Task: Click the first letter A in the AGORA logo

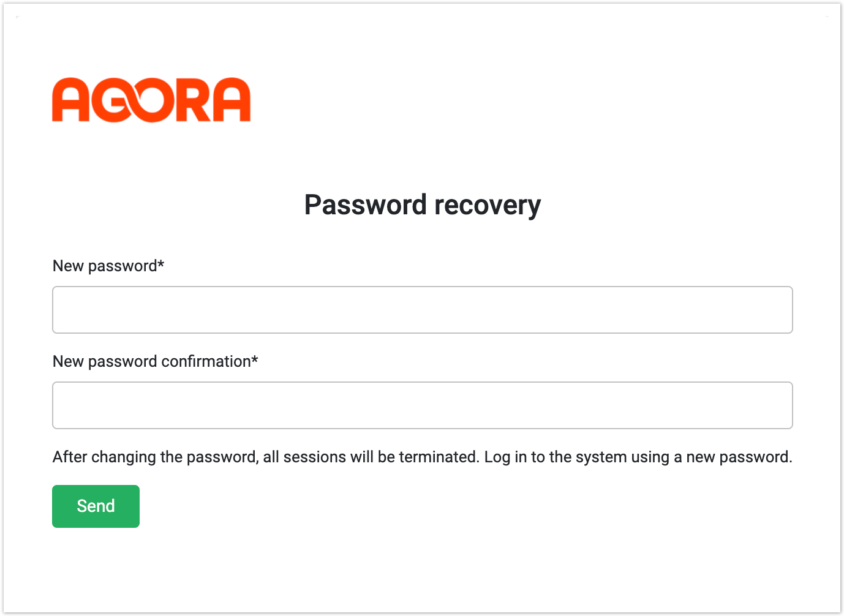Action: click(71, 100)
